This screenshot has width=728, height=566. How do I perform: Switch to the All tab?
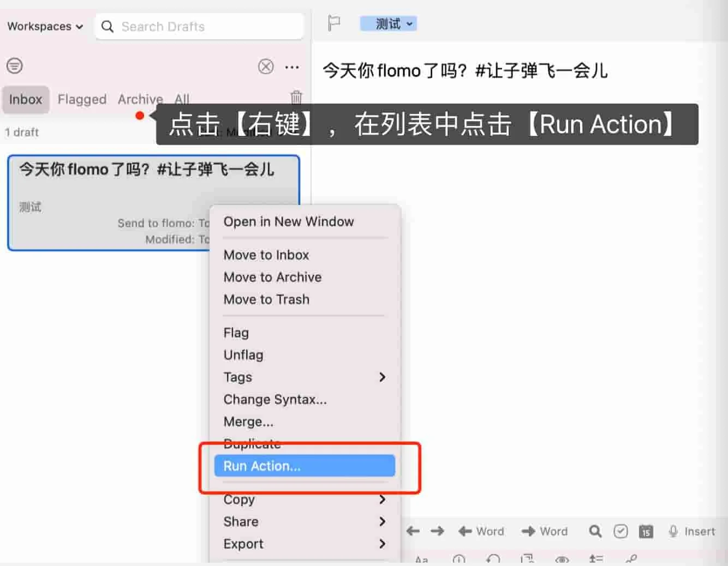click(x=182, y=99)
